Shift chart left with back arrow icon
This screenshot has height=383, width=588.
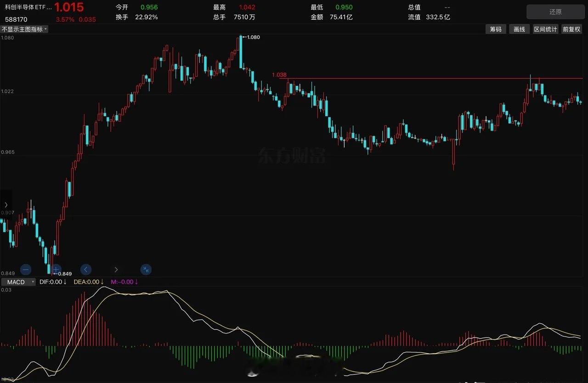(x=86, y=270)
